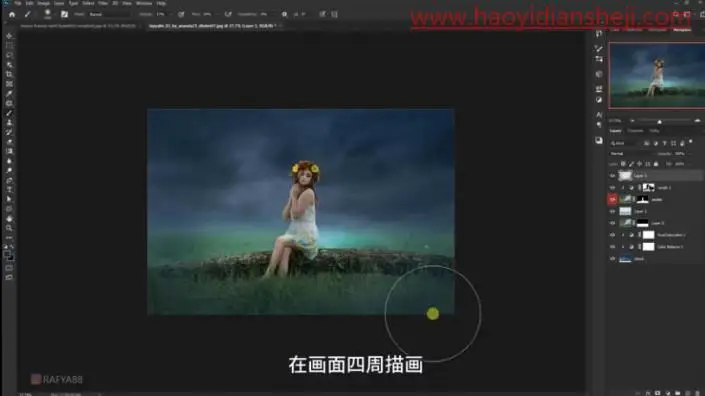This screenshot has width=705, height=396.
Task: Open the brush settings panel toggle
Action: click(64, 14)
